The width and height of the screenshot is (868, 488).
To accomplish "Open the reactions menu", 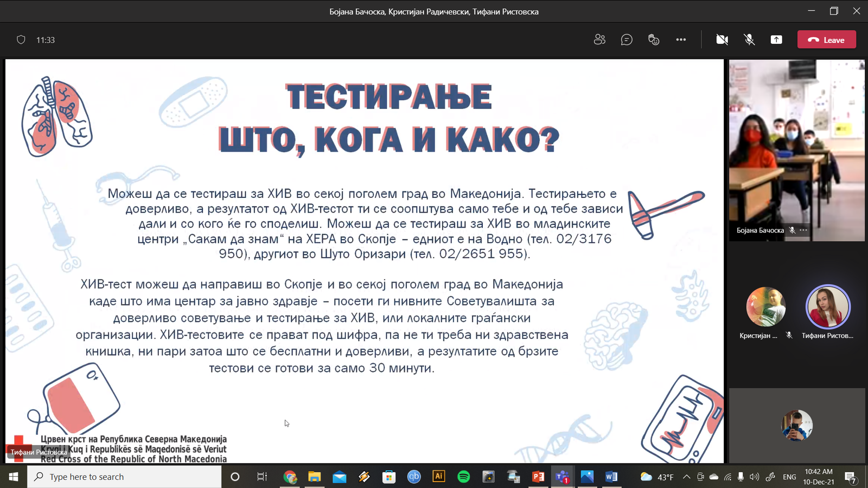I will coord(654,40).
